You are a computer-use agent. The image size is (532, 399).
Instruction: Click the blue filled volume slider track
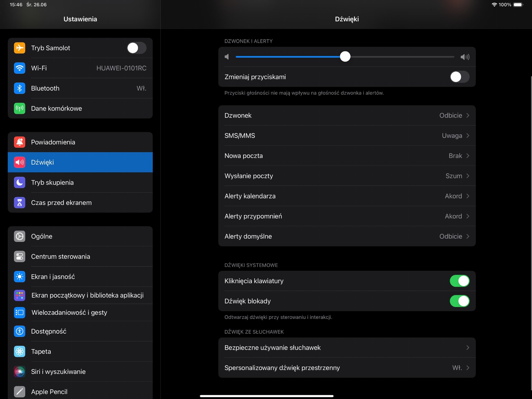[288, 57]
